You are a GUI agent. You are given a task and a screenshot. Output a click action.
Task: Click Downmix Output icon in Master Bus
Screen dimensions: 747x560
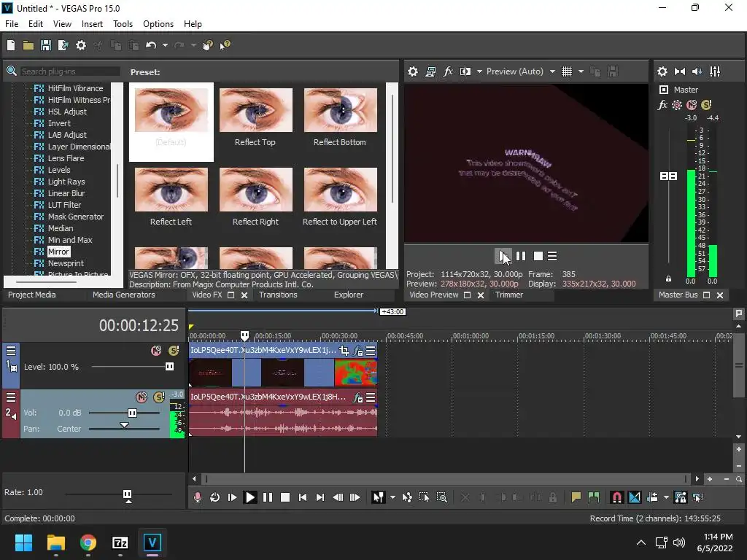click(x=680, y=71)
